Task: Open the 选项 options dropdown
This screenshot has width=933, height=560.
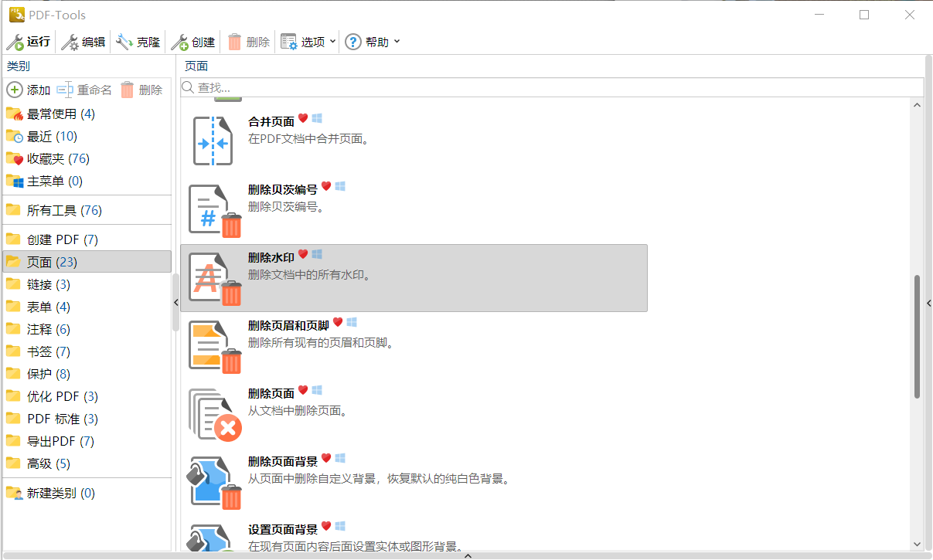Action: pyautogui.click(x=308, y=42)
